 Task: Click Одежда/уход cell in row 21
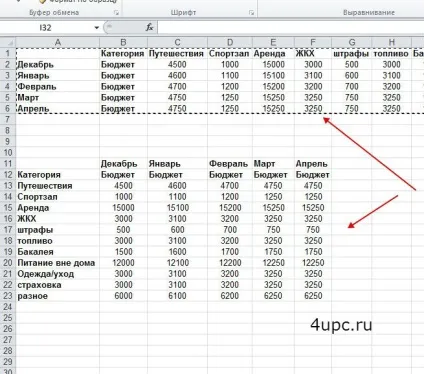tap(58, 274)
